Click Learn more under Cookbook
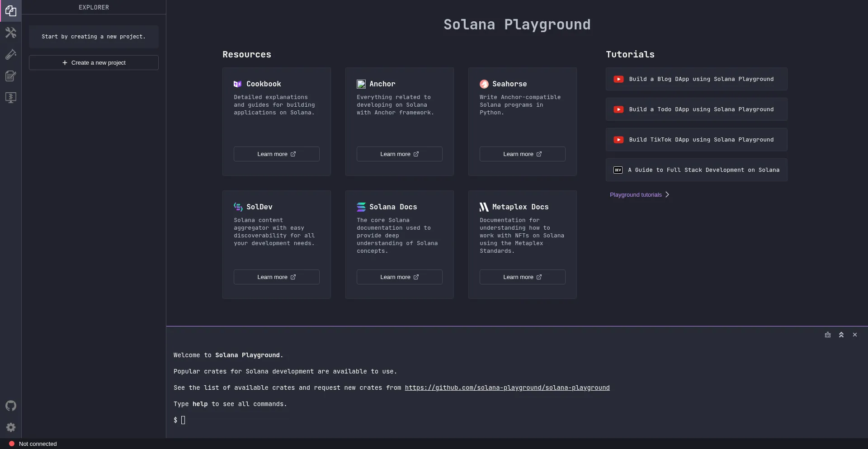The height and width of the screenshot is (449, 868). 276,154
